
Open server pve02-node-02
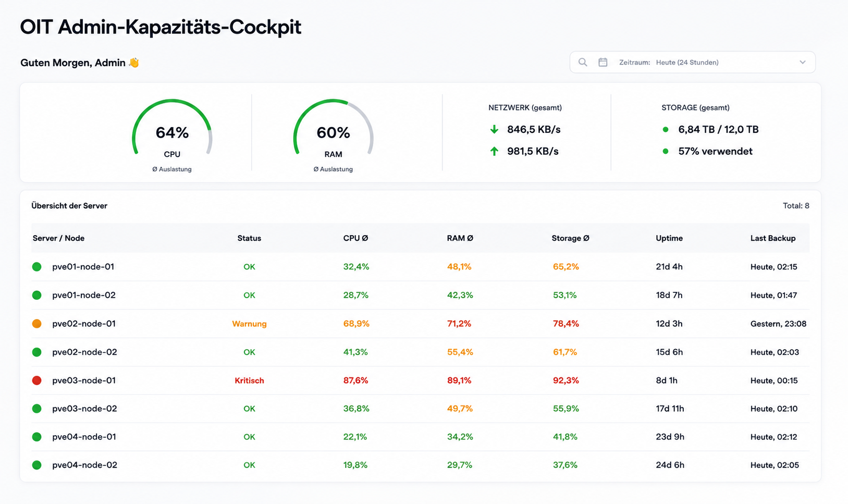[84, 352]
